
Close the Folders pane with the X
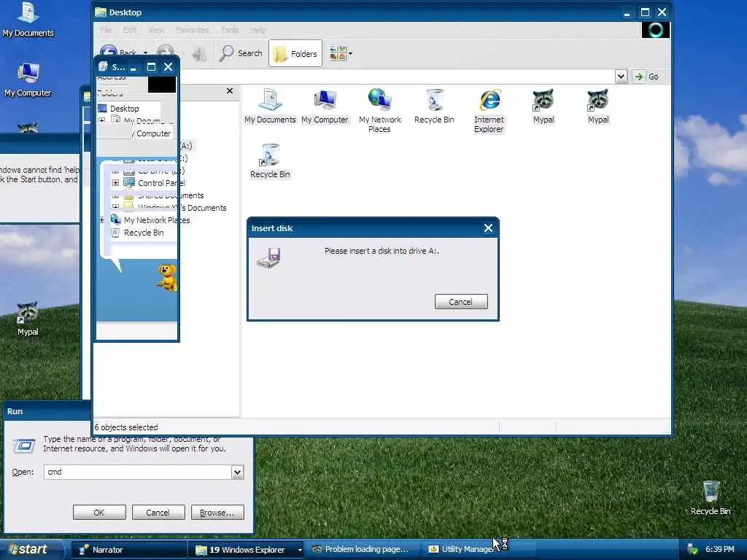click(230, 90)
